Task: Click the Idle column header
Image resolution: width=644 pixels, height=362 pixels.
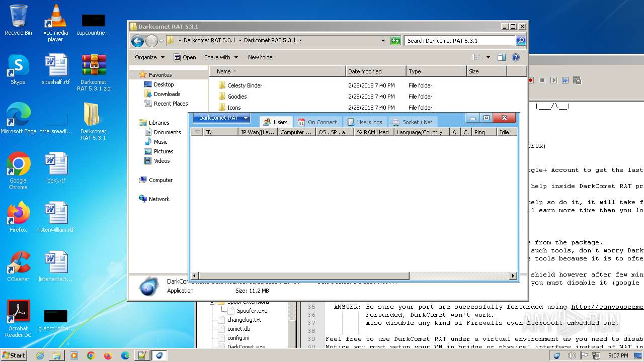Action: (507, 132)
